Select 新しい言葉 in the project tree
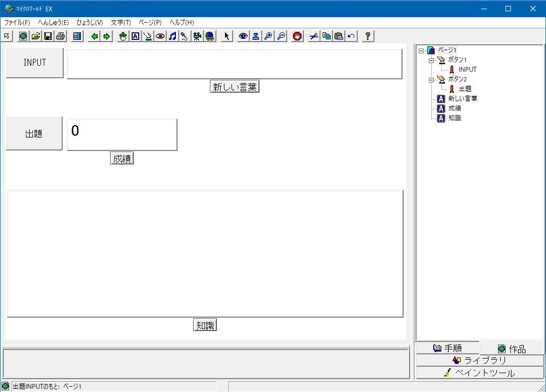 (462, 99)
